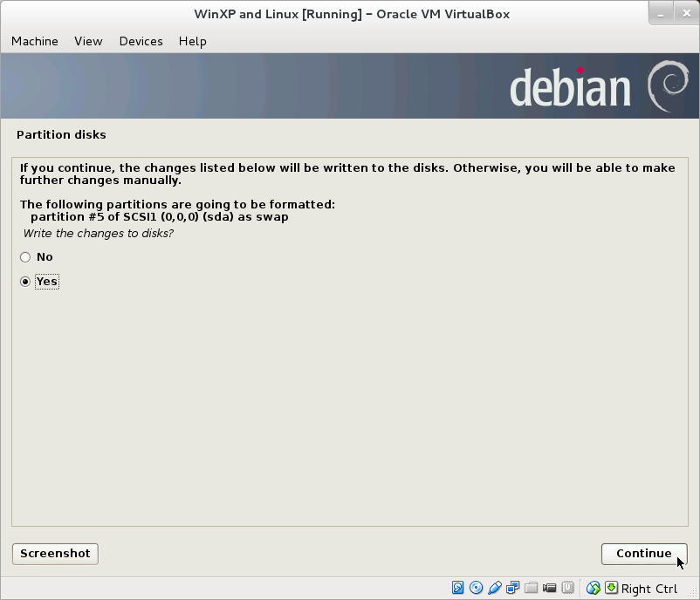
Task: Click the Debian logo in the installer banner
Action: pyautogui.click(x=669, y=85)
